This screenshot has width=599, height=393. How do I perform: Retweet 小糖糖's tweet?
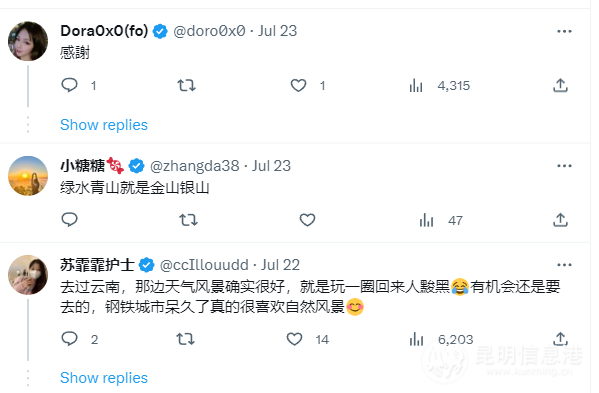point(188,220)
